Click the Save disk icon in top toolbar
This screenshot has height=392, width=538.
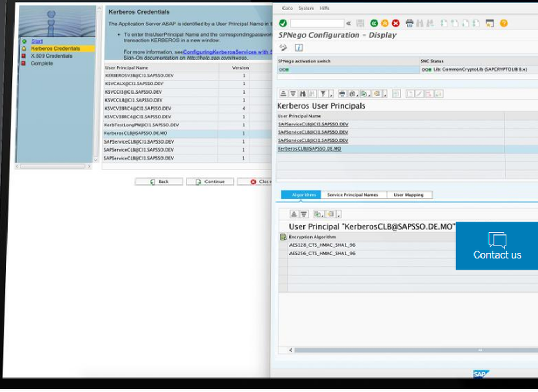[x=360, y=23]
